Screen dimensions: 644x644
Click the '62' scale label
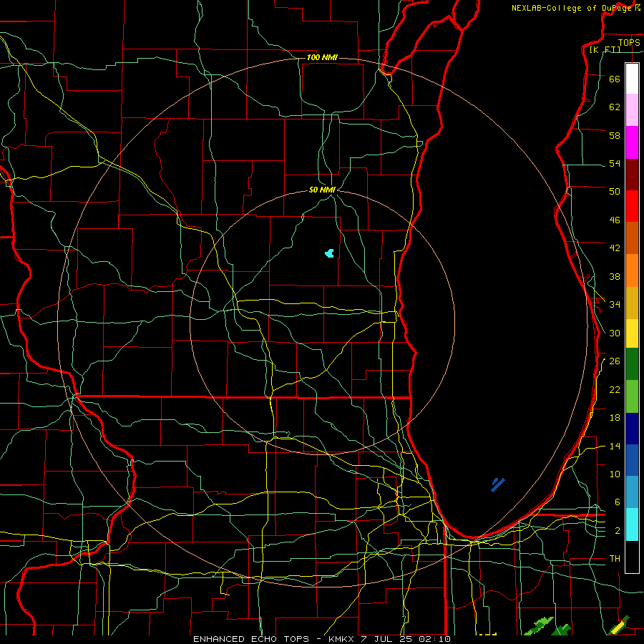[615, 107]
